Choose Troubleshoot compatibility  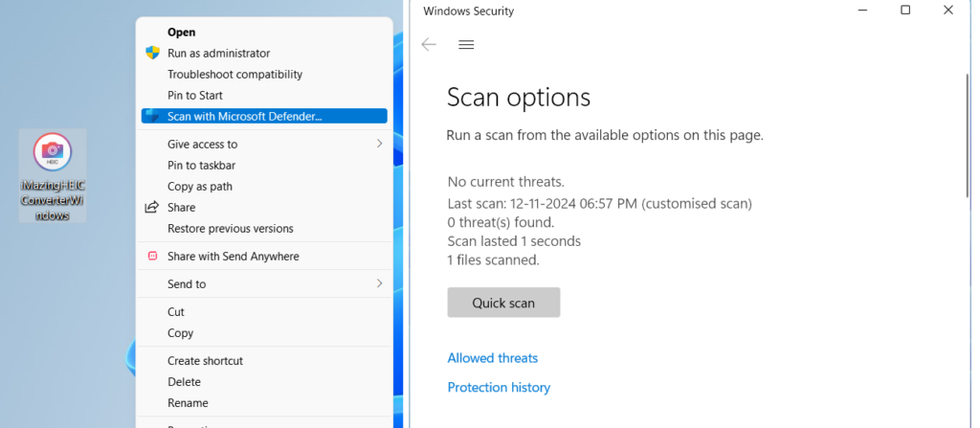click(235, 75)
